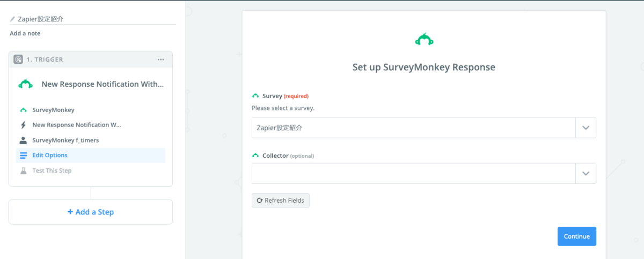Click the SurveyMonkey icon beside the Collector label

(x=255, y=156)
